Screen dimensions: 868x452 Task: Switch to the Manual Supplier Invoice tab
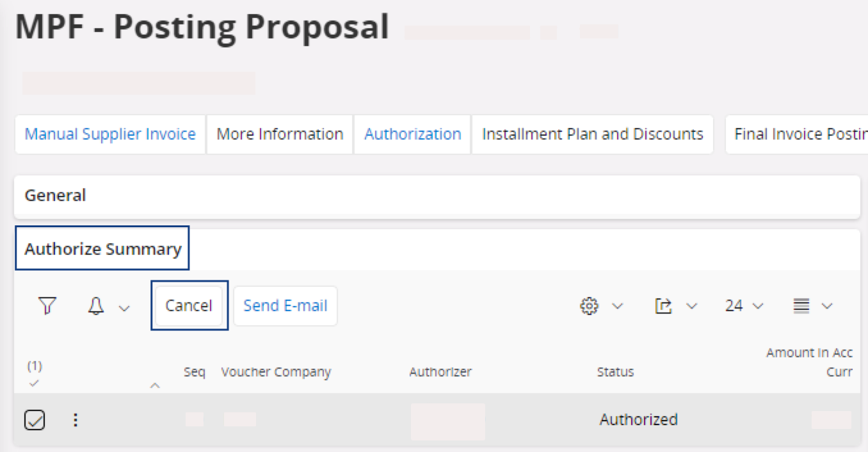click(x=110, y=134)
